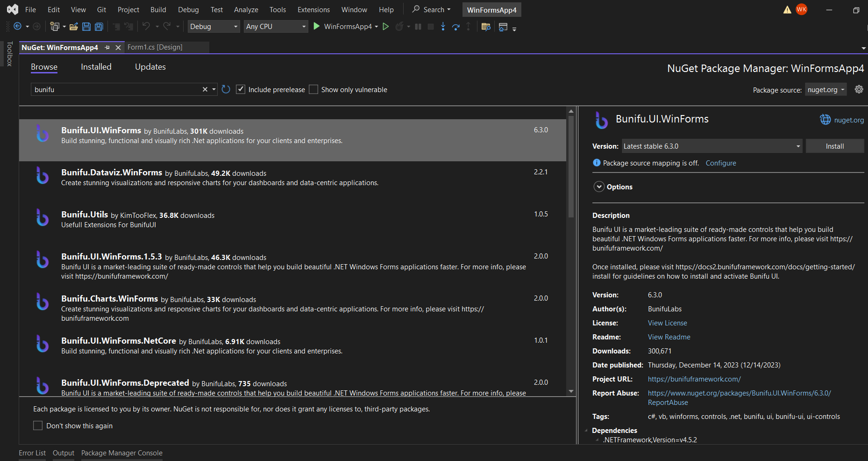Collapse the Dependencies section
Image resolution: width=868 pixels, height=461 pixels.
tap(586, 431)
